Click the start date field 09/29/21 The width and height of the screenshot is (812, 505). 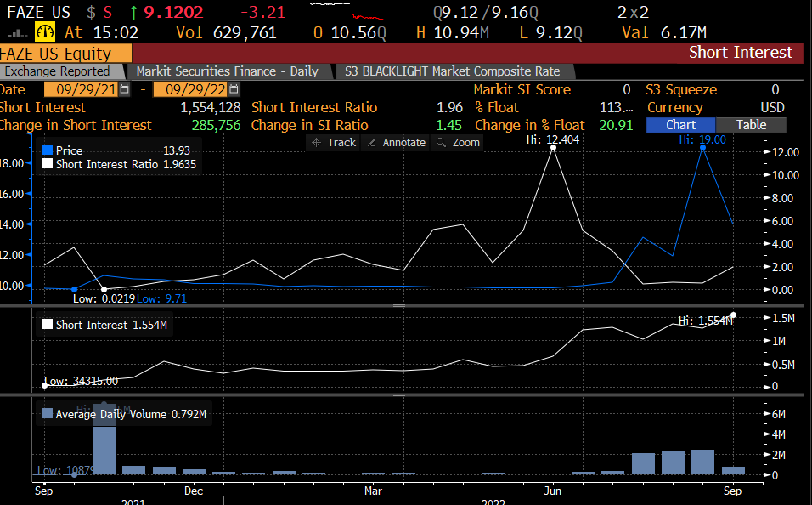point(82,89)
